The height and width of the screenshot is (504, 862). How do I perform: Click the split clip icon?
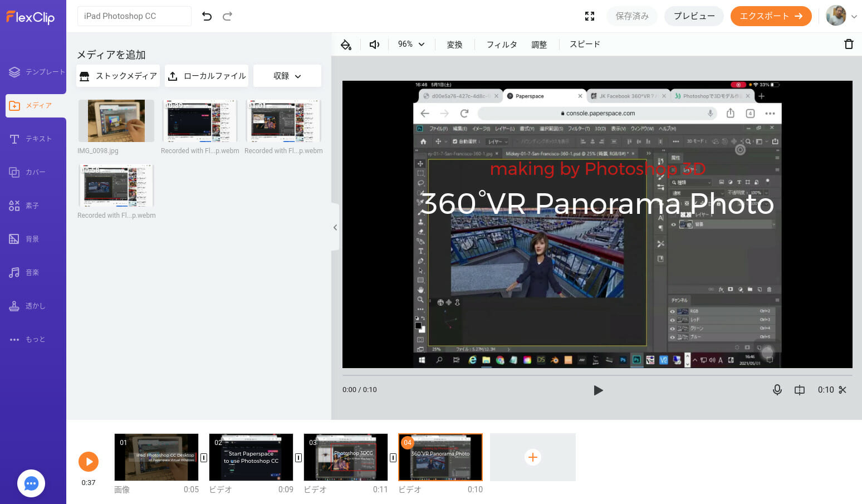pyautogui.click(x=800, y=390)
